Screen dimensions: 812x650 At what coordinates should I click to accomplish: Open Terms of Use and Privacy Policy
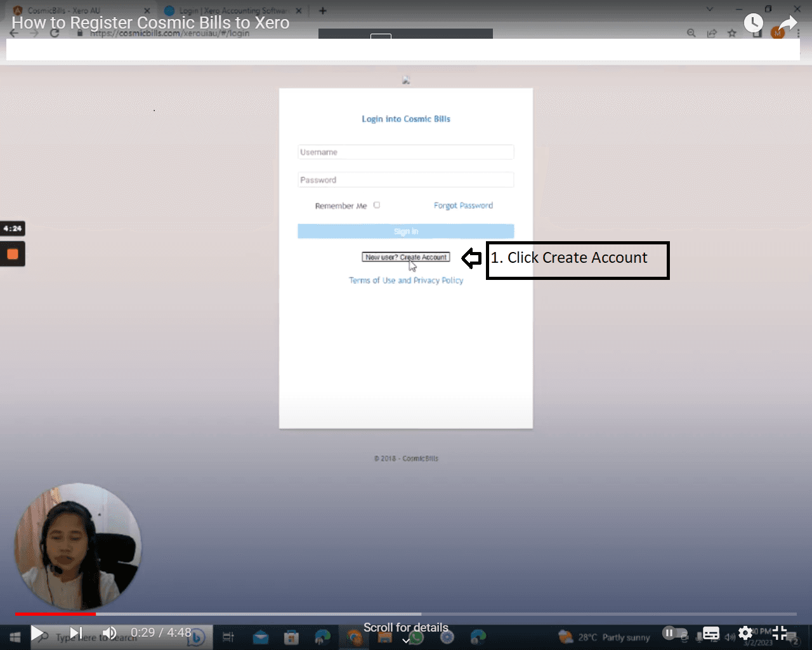pyautogui.click(x=406, y=281)
